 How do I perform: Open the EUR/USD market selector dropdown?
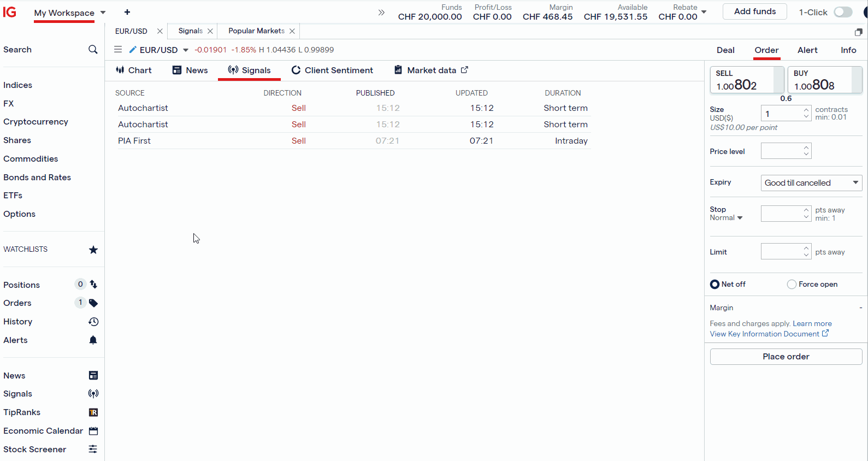click(x=186, y=50)
